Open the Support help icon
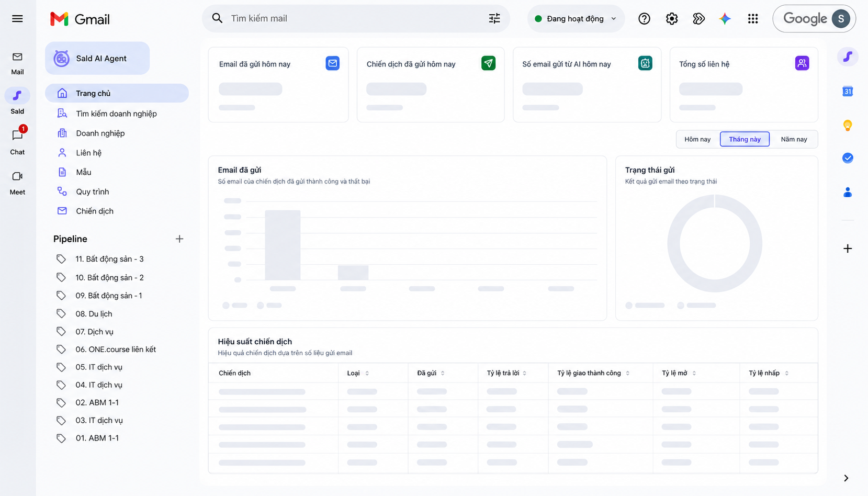 coord(644,19)
